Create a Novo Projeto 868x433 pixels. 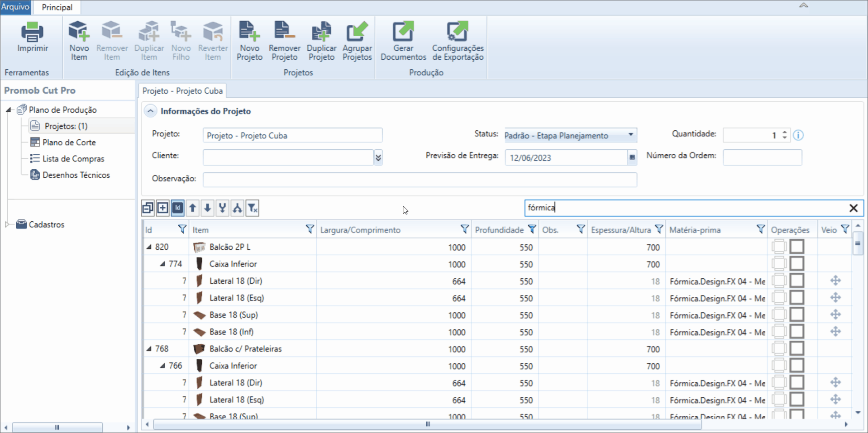249,41
